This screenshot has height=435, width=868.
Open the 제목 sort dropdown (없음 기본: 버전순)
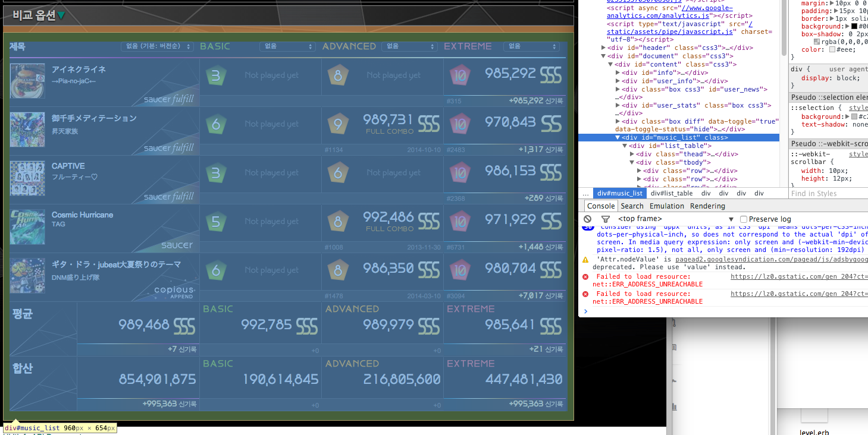point(157,46)
